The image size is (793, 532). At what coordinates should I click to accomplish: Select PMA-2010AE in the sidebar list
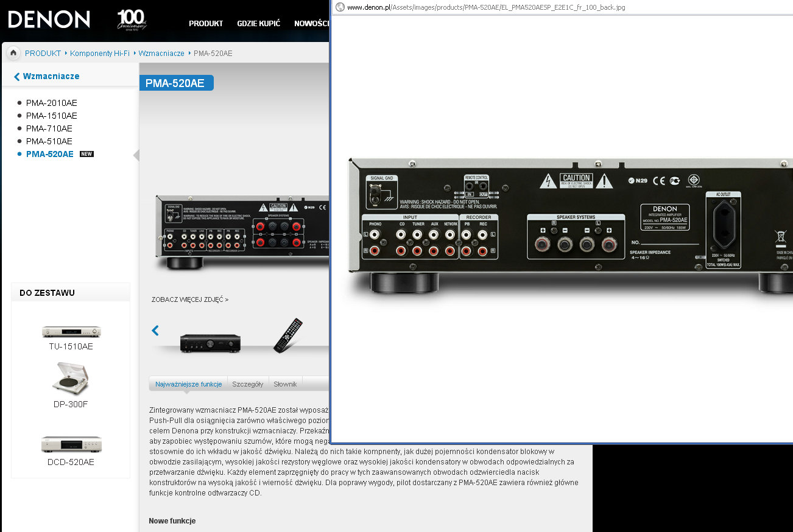[51, 103]
